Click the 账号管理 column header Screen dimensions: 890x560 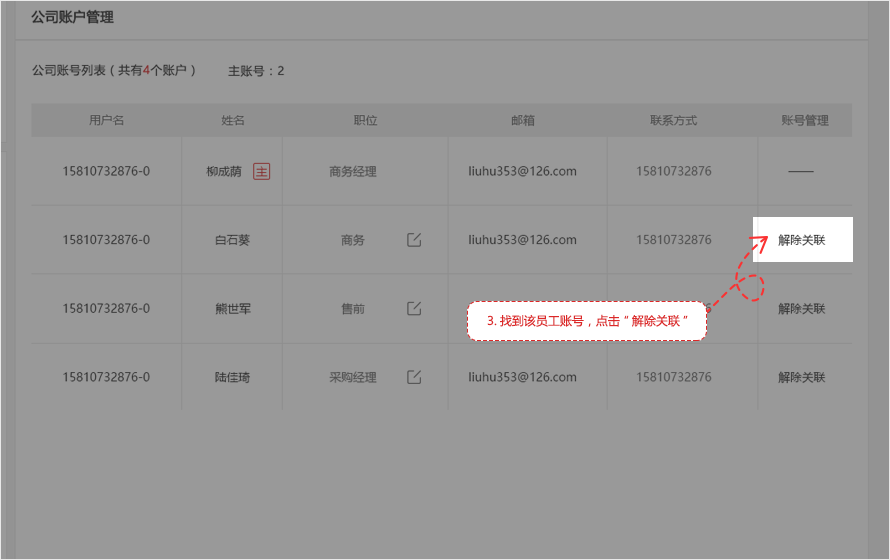(x=805, y=120)
